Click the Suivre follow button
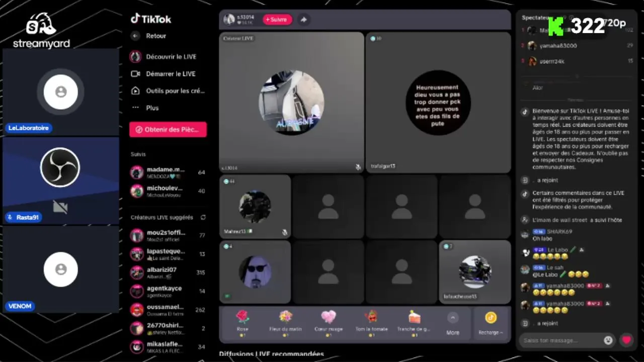 point(277,20)
